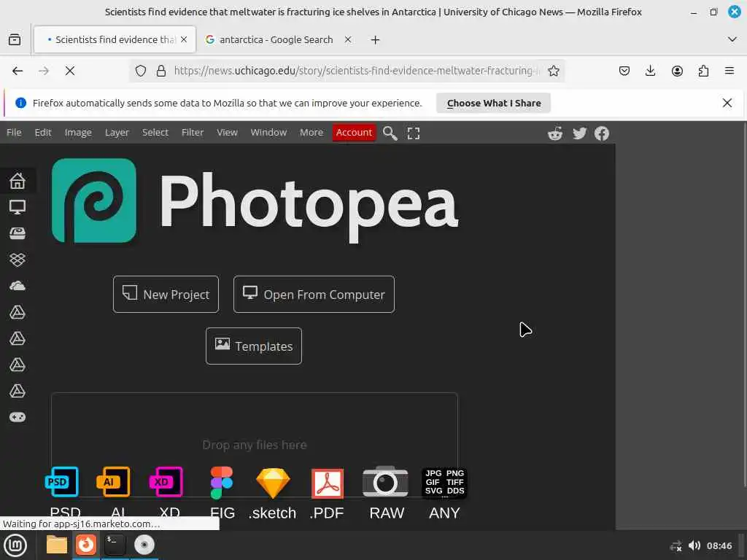View site security padlock information
This screenshot has height=560, width=747.
tap(161, 71)
